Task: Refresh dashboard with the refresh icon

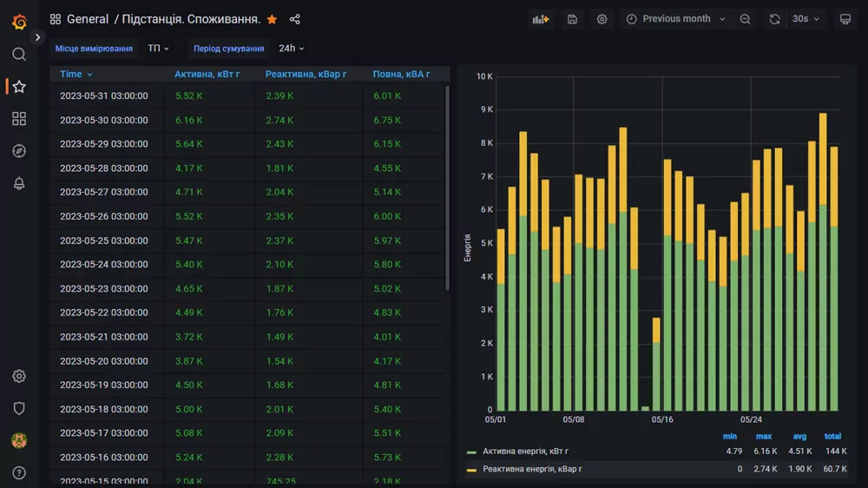Action: 774,19
